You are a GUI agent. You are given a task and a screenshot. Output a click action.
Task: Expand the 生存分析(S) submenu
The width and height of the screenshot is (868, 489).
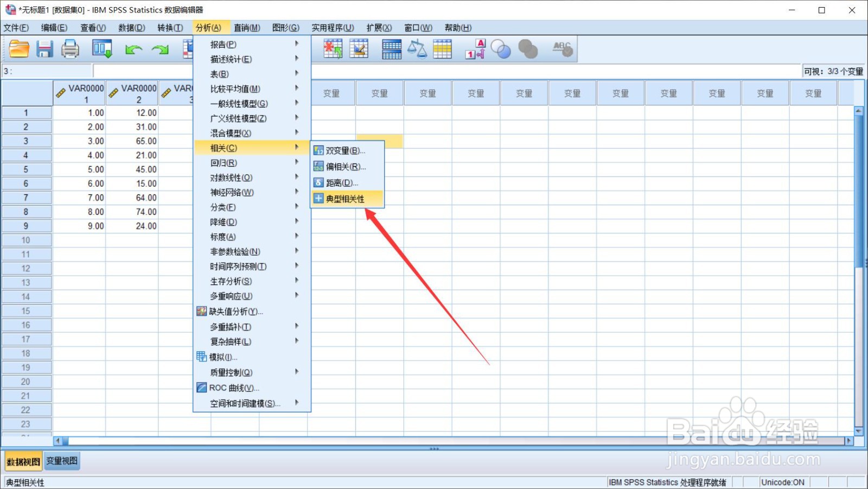click(x=252, y=281)
